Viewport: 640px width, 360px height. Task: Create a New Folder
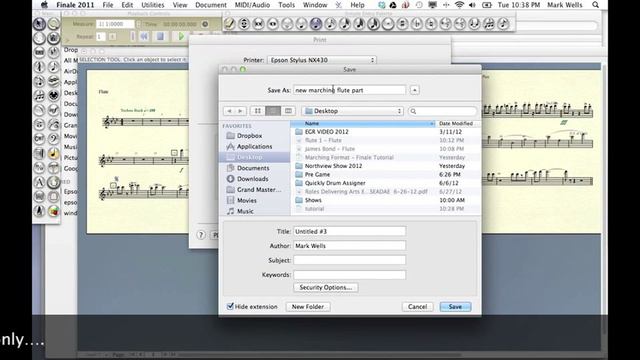[x=308, y=307]
